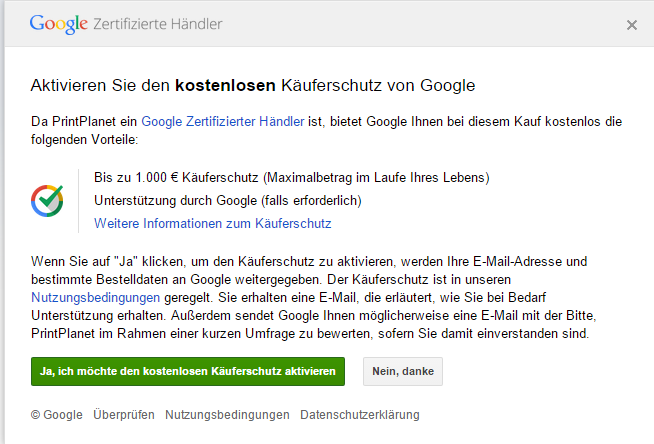Open the footer Nutzungsbedingungen link
Screen dimensions: 654x444
click(x=227, y=415)
